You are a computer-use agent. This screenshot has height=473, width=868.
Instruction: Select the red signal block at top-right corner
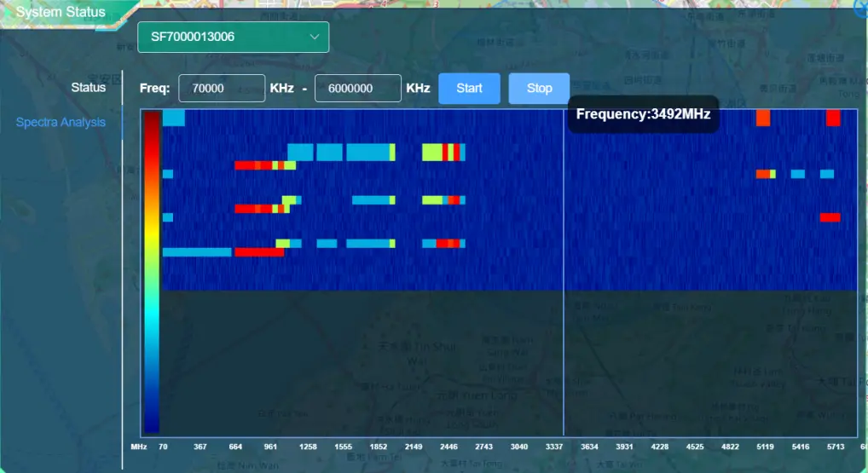833,118
